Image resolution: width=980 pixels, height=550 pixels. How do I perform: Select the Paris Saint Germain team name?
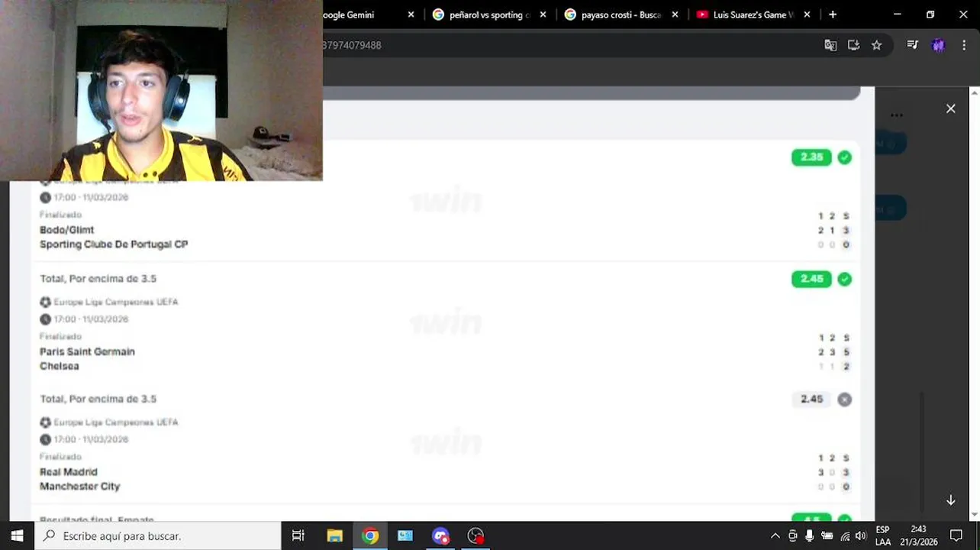point(87,351)
